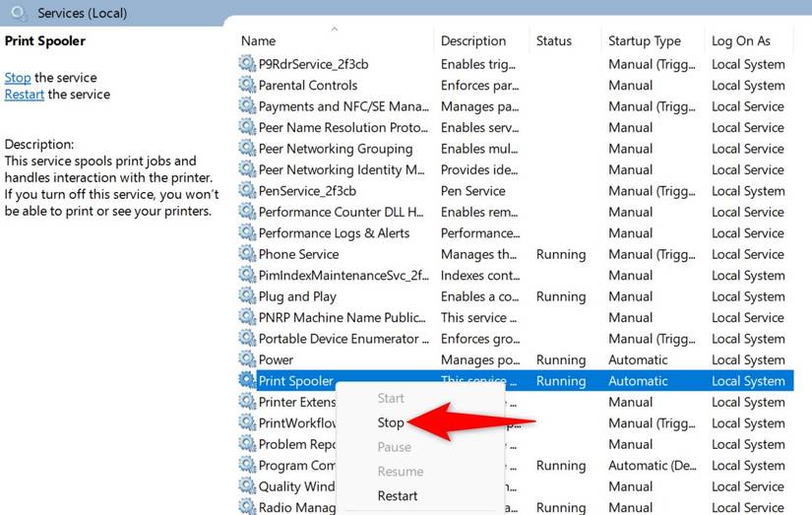
Task: Choose Restart in the context menu
Action: tap(398, 496)
